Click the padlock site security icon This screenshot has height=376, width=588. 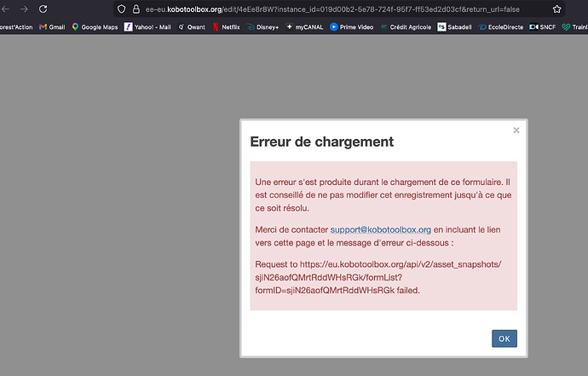[135, 9]
